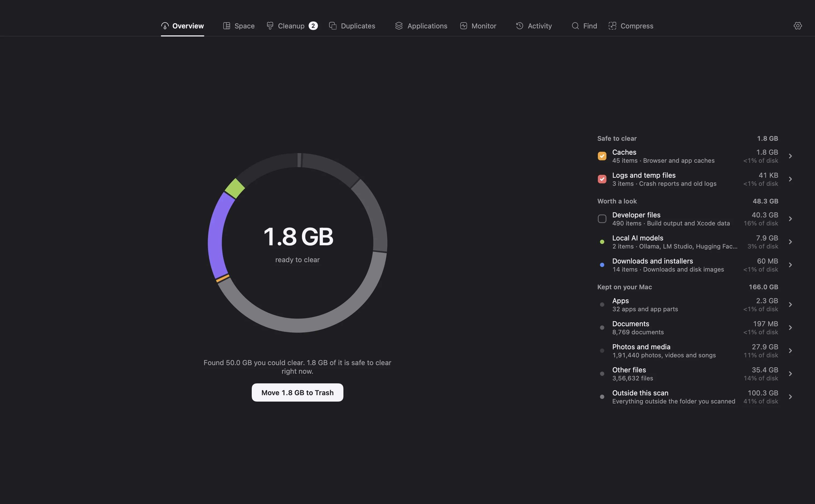Open the Other files title
Screen dimensions: 815x504
click(629, 369)
